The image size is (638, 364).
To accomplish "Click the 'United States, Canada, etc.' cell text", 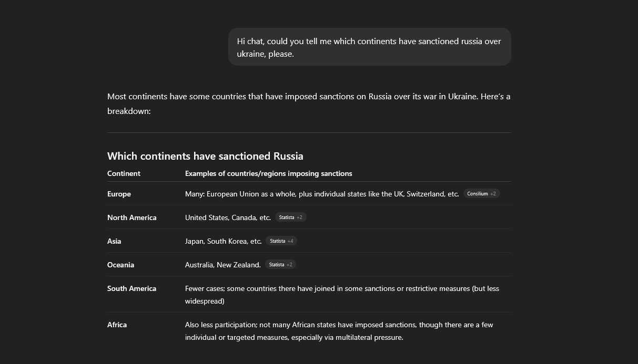I will tap(228, 217).
